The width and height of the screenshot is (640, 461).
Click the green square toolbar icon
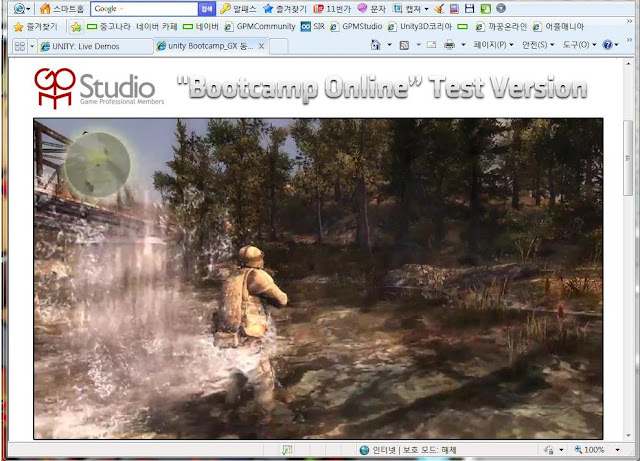[486, 8]
